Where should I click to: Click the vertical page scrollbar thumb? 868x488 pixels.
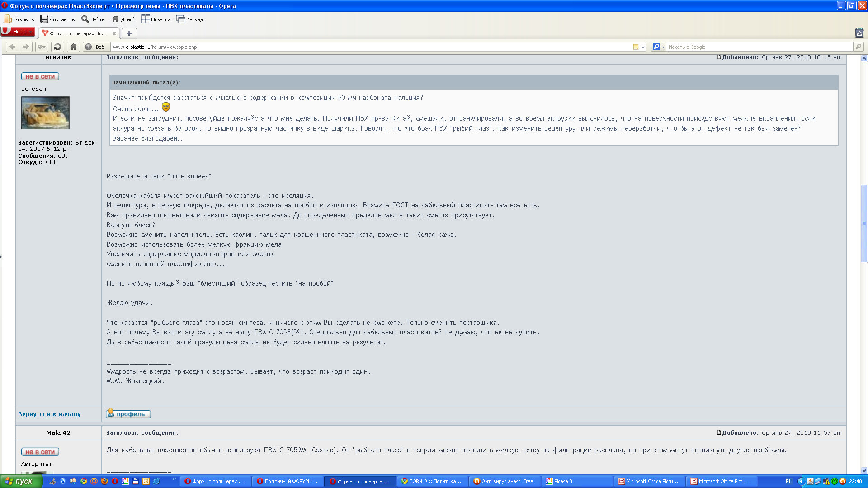864,224
